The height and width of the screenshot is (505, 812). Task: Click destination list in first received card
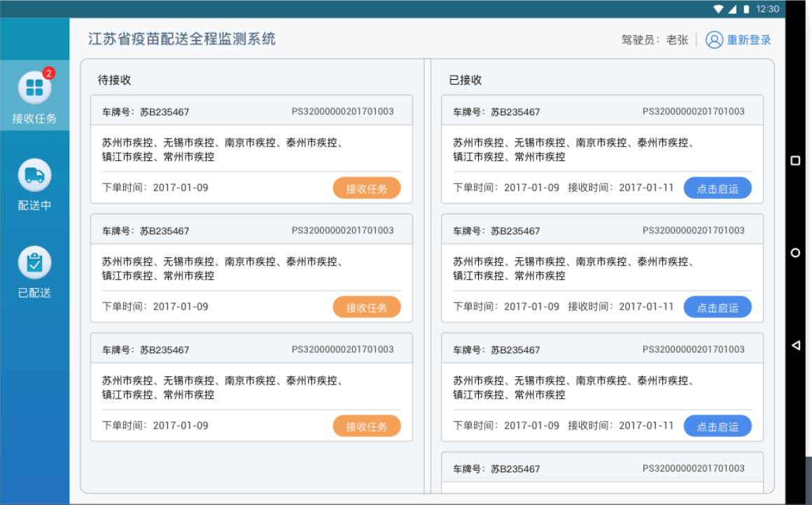574,150
